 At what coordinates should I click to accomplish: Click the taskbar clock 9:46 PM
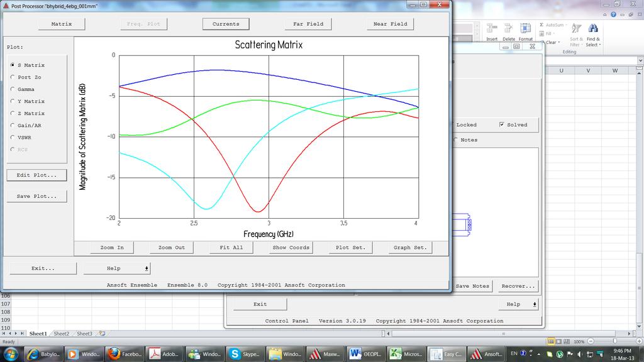tap(622, 351)
